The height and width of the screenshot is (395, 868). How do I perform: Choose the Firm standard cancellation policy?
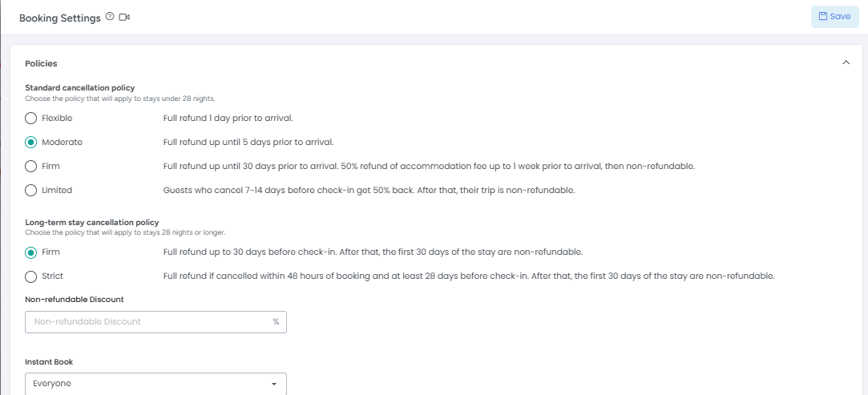[x=31, y=166]
